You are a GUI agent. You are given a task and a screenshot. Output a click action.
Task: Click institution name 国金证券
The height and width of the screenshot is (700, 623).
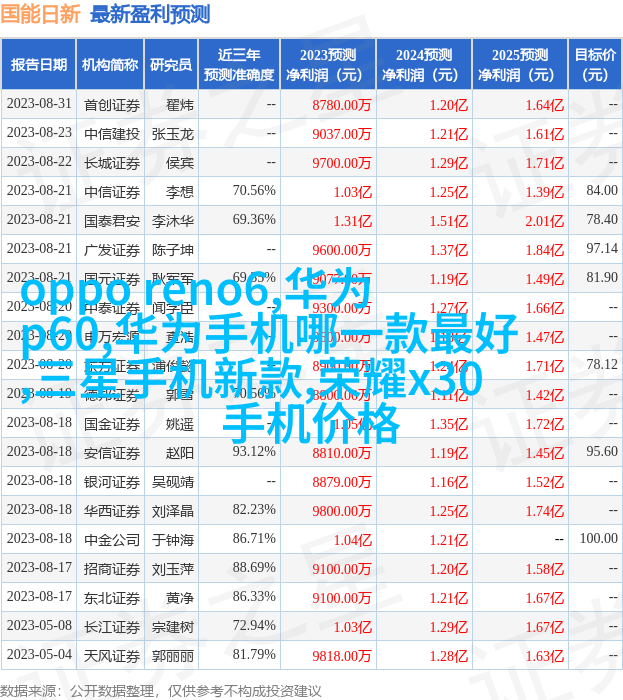point(112,424)
